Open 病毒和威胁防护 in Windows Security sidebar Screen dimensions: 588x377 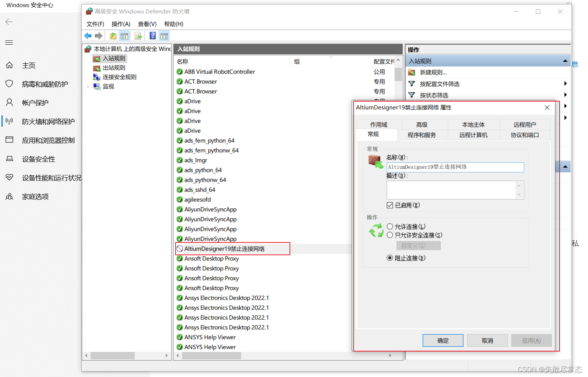(45, 84)
